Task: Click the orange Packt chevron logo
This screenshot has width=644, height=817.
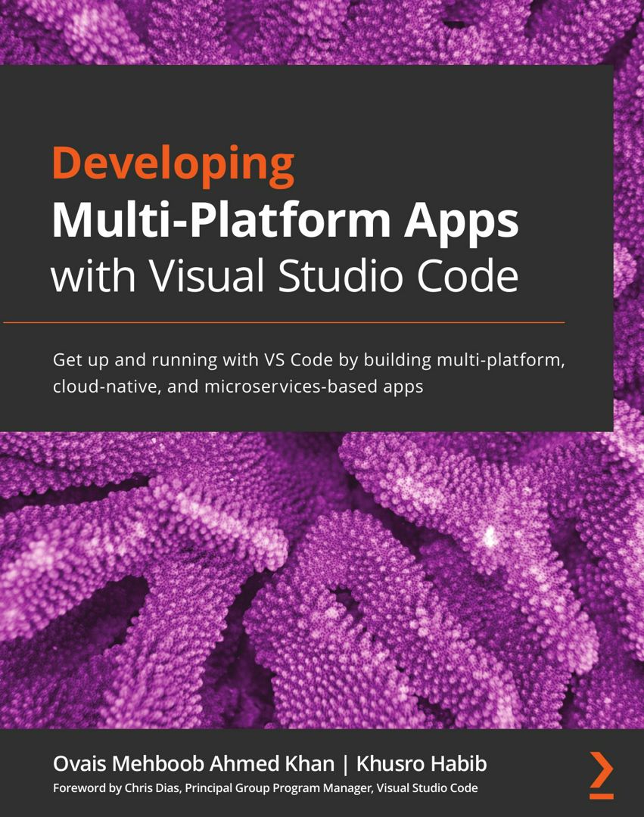Action: (x=602, y=775)
